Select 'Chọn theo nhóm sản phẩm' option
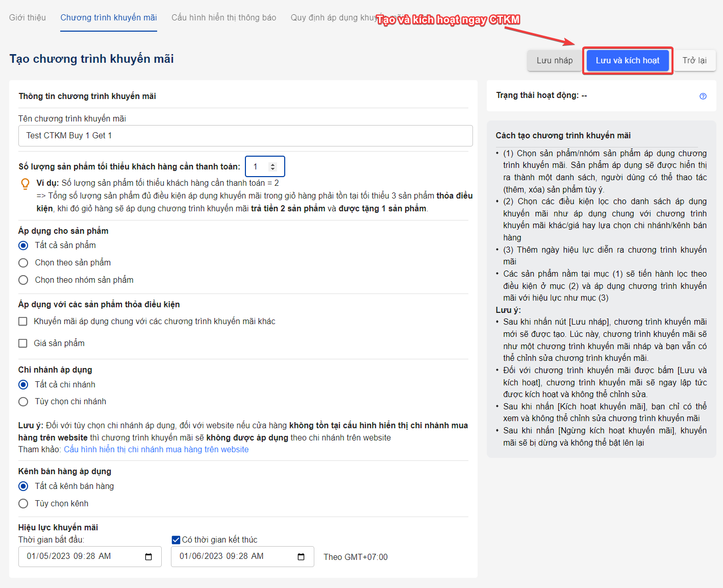This screenshot has width=723, height=588. coord(23,280)
